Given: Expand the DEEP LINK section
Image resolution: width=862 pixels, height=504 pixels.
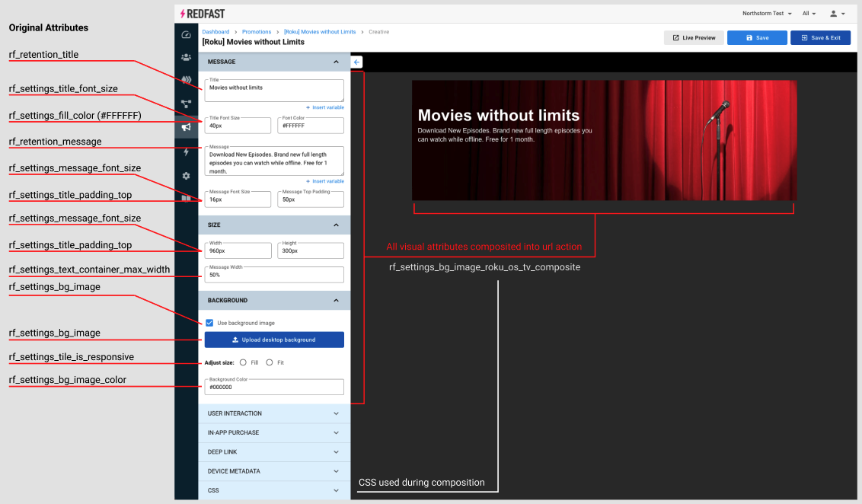Looking at the screenshot, I should point(274,452).
